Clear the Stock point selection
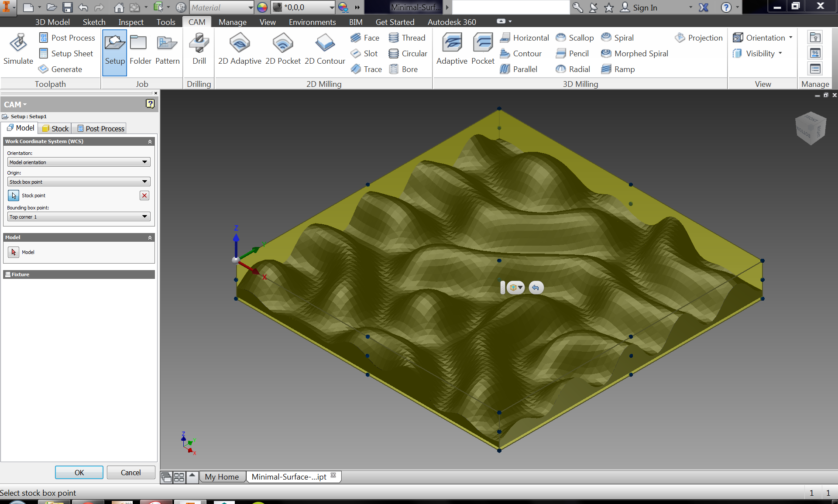Image resolution: width=838 pixels, height=504 pixels. 144,195
